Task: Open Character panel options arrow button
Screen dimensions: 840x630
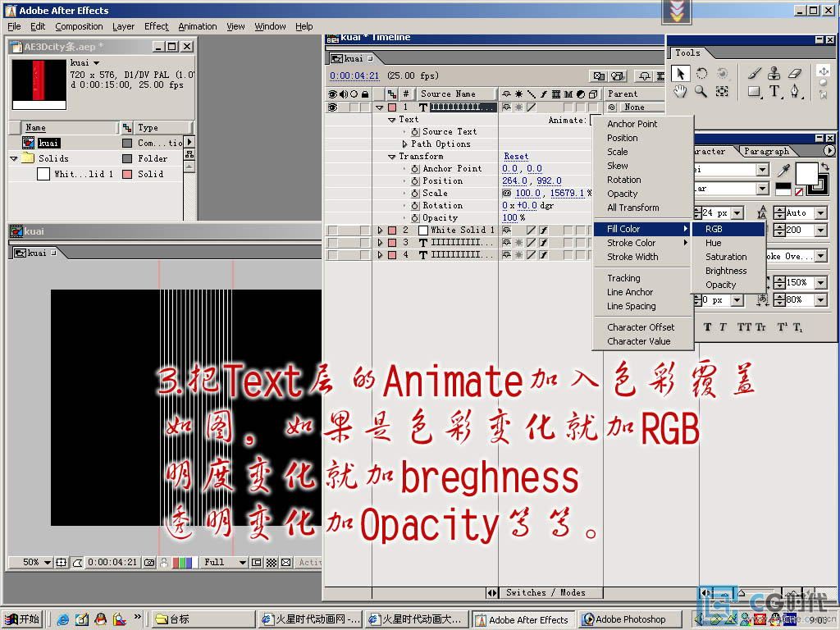Action: 829,151
